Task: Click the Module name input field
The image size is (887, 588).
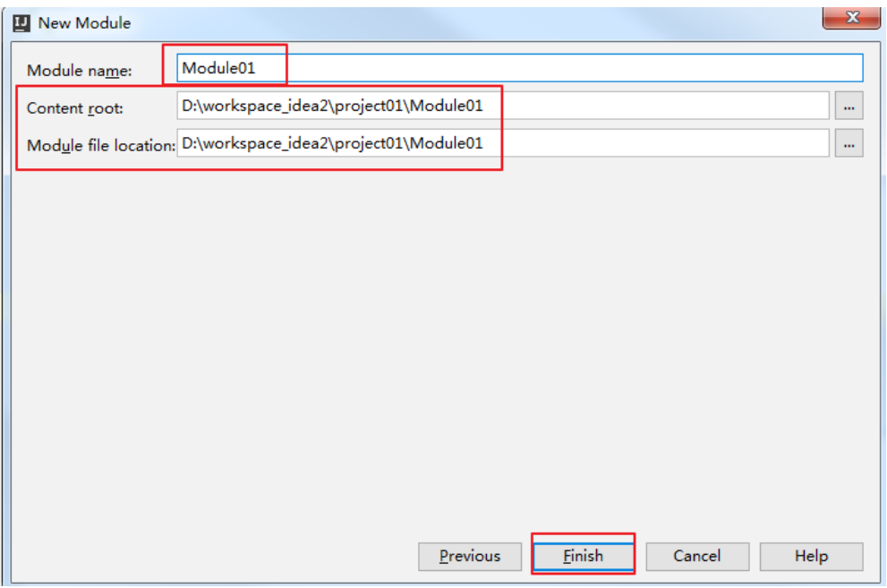Action: 519,68
